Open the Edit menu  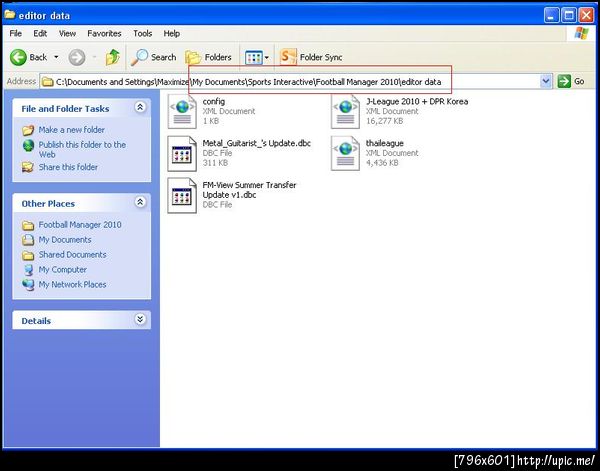[x=40, y=34]
